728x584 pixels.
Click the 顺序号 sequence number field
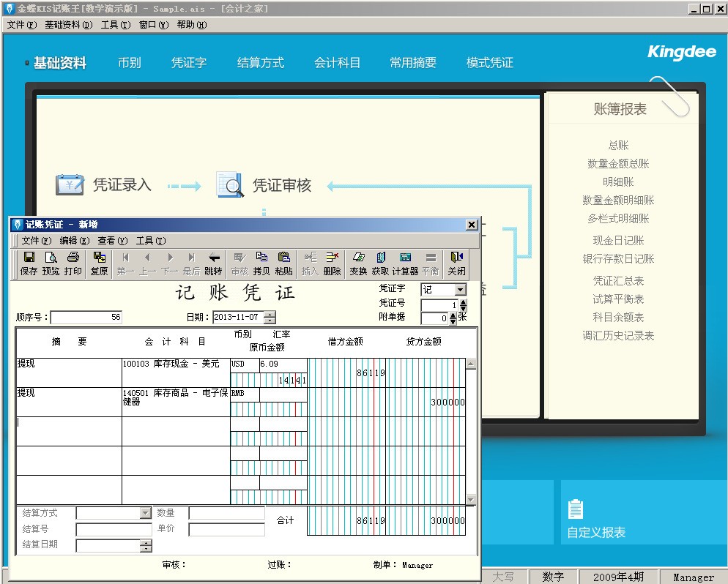point(86,318)
